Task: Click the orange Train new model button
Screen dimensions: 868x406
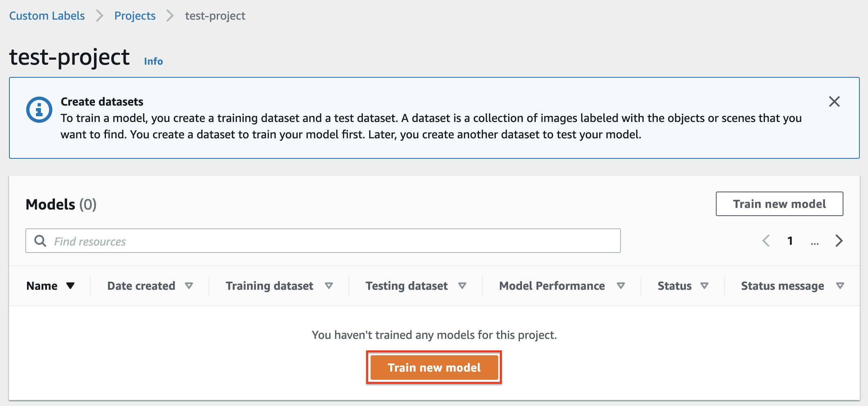Action: pos(434,368)
